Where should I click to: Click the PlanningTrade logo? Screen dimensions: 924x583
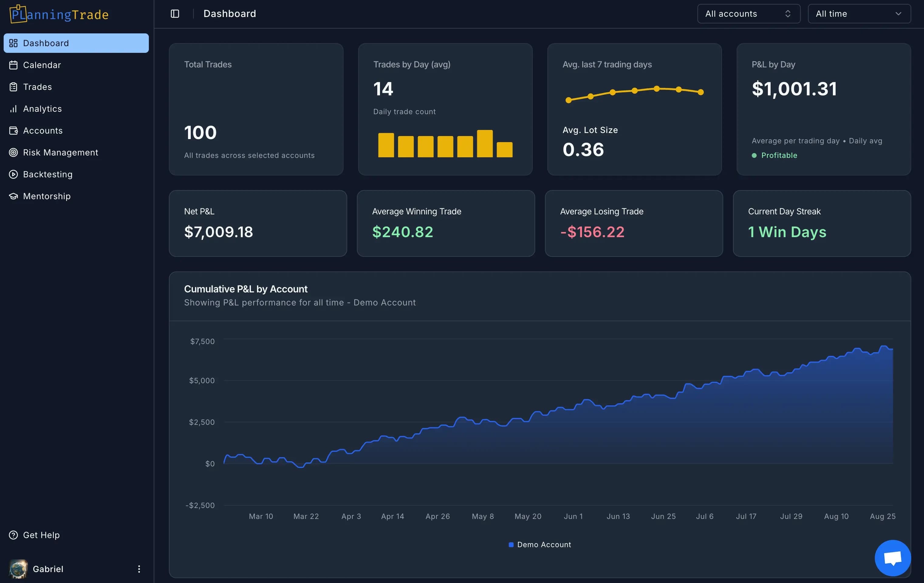click(x=58, y=14)
